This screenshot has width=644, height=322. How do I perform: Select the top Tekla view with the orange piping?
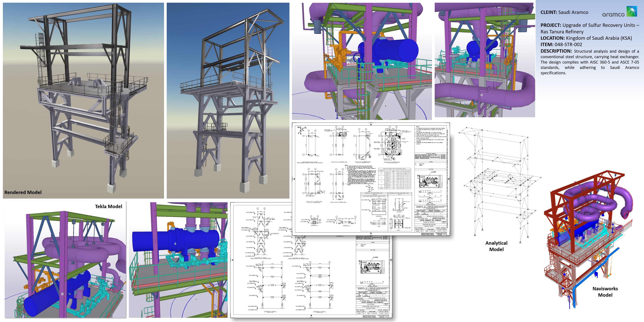pos(362,61)
